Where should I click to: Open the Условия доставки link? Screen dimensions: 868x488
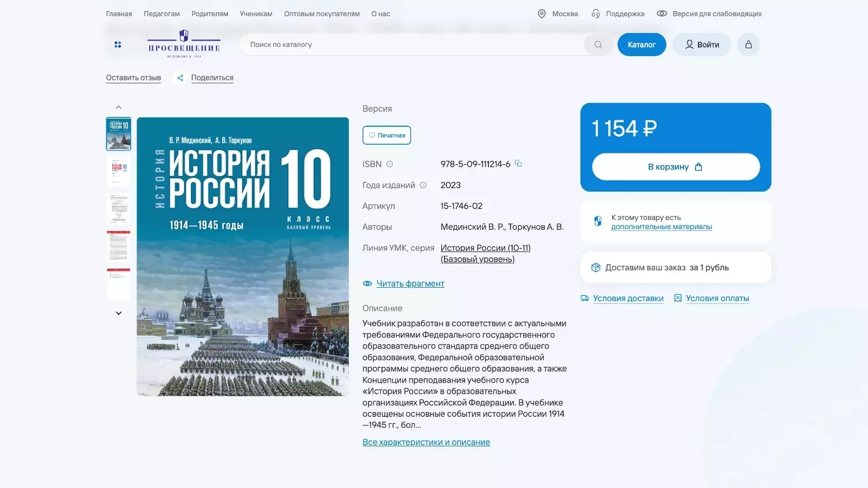click(x=628, y=299)
